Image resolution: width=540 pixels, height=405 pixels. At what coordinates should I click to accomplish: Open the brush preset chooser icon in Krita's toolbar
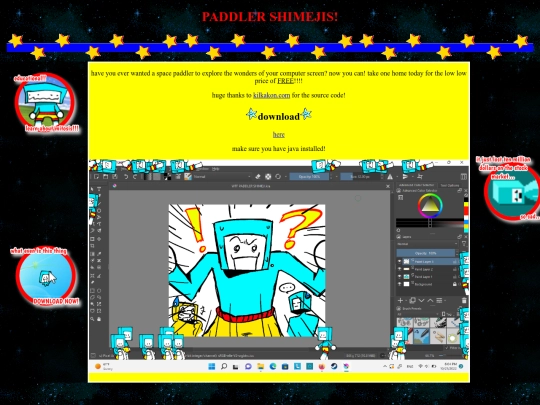188,177
